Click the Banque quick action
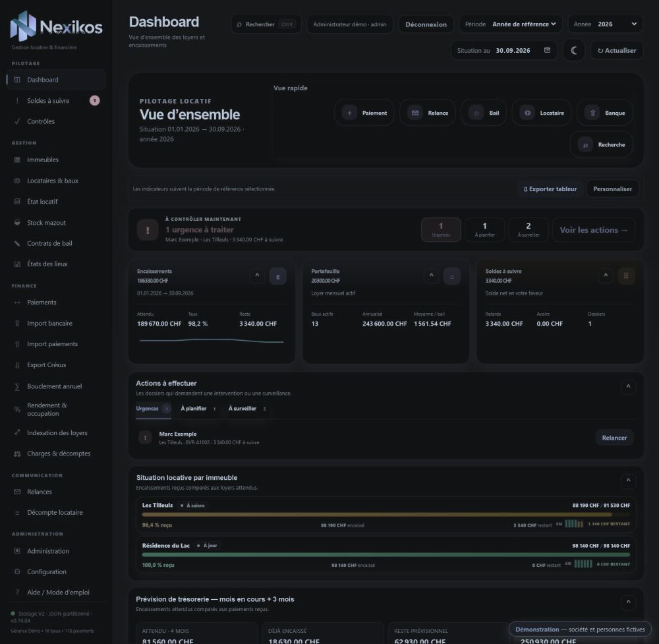 [604, 113]
